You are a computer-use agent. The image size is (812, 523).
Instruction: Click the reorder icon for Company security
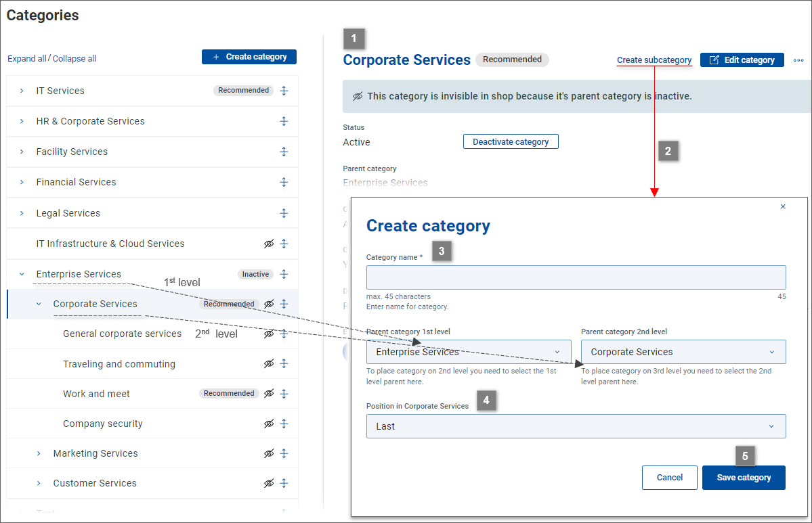[x=284, y=424]
